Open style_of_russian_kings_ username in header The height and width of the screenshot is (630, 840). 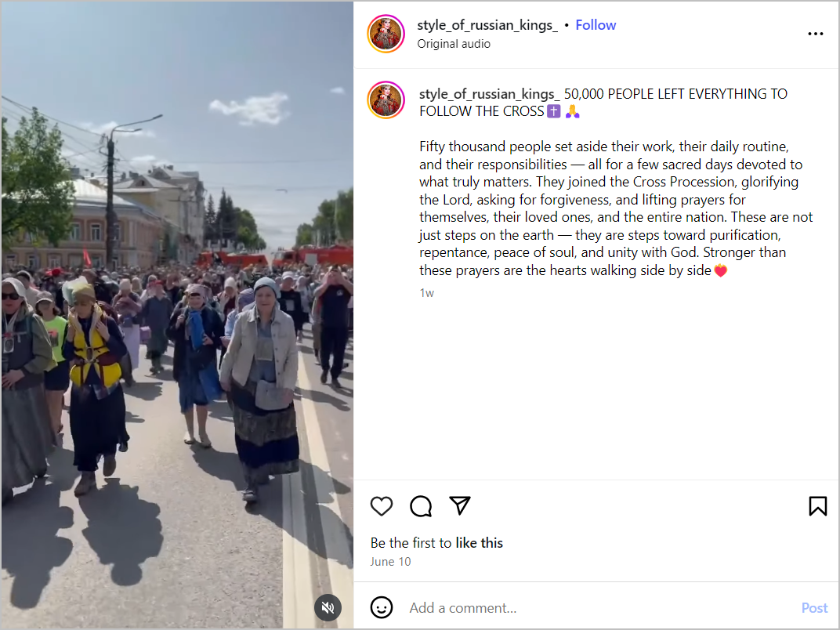click(487, 25)
